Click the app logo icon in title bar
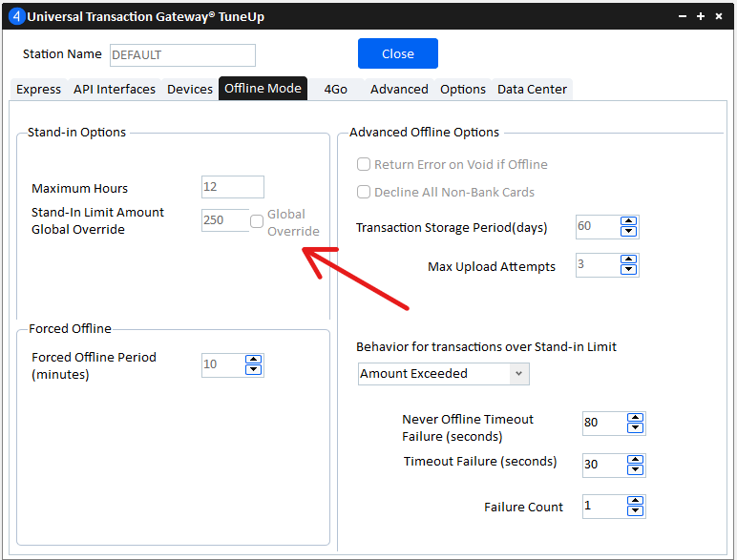The height and width of the screenshot is (560, 737). (x=15, y=16)
